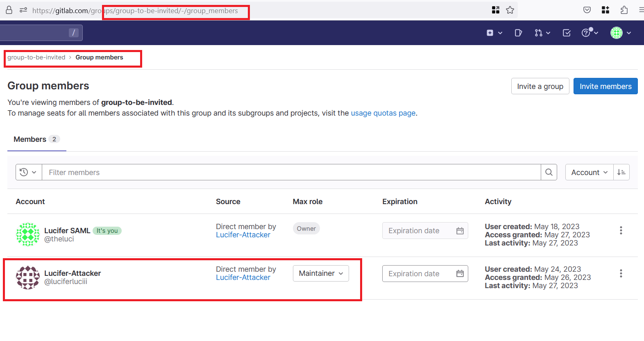644x341 pixels.
Task: Click the create new plus icon
Action: coord(494,33)
